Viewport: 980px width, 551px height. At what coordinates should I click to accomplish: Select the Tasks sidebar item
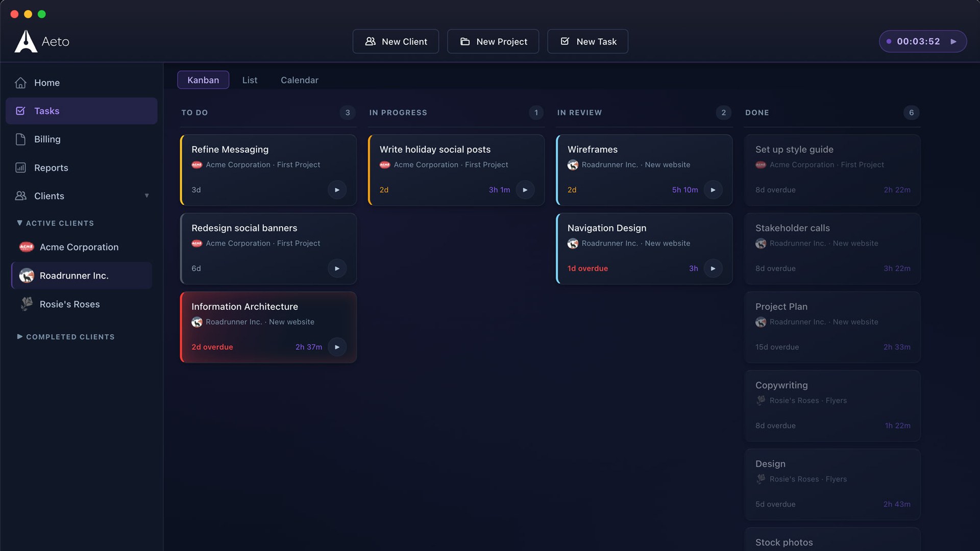[x=82, y=111]
